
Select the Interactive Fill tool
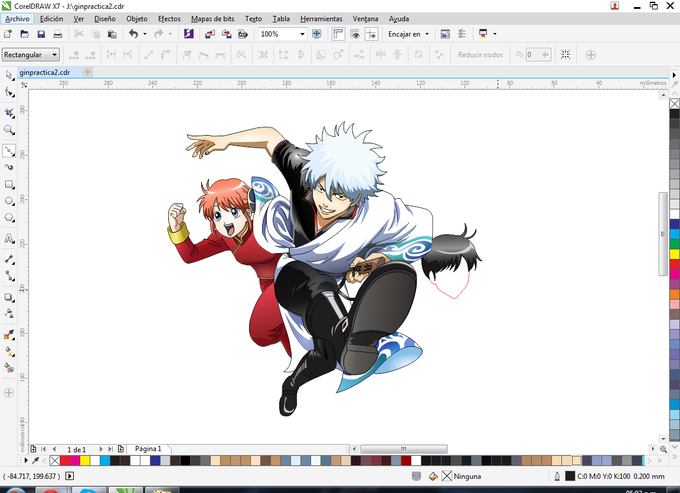(x=9, y=351)
